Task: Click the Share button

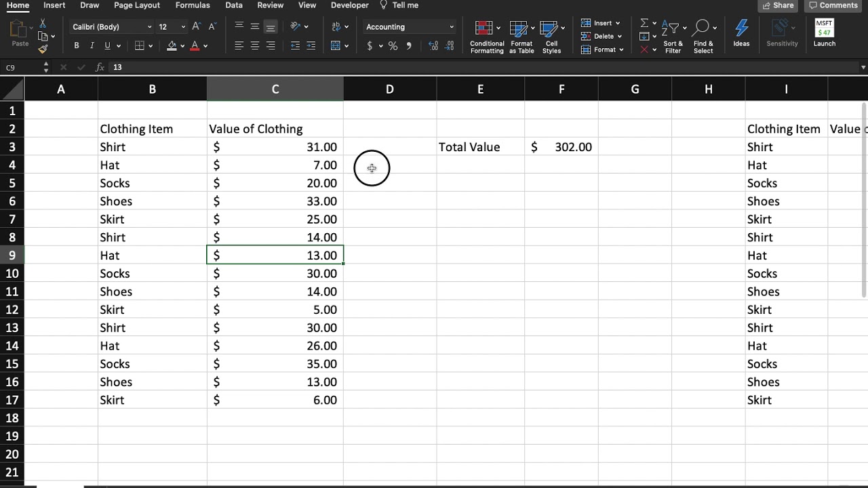Action: click(x=778, y=5)
